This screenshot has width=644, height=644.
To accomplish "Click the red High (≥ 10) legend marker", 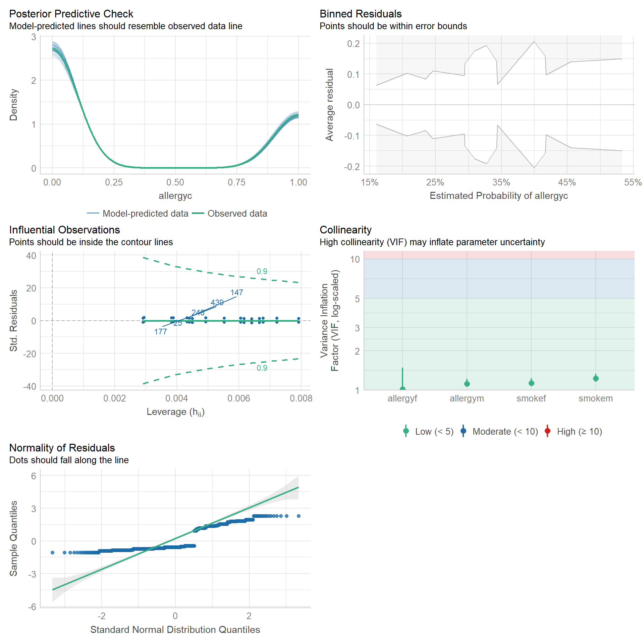I will [547, 431].
